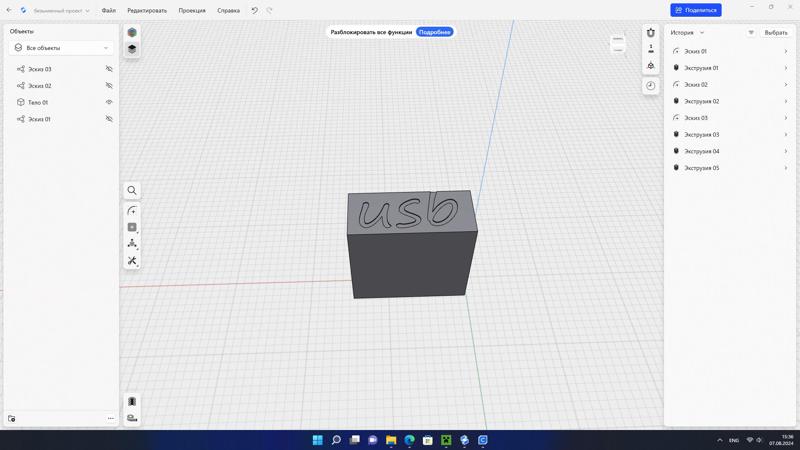This screenshot has width=800, height=450.
Task: Select the Add solid tool icon
Action: [x=132, y=228]
